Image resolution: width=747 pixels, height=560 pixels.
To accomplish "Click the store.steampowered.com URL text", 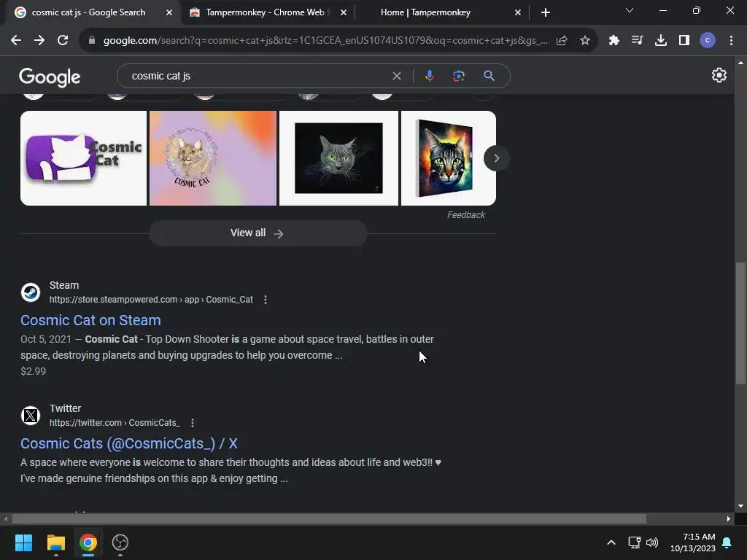I will [x=151, y=300].
